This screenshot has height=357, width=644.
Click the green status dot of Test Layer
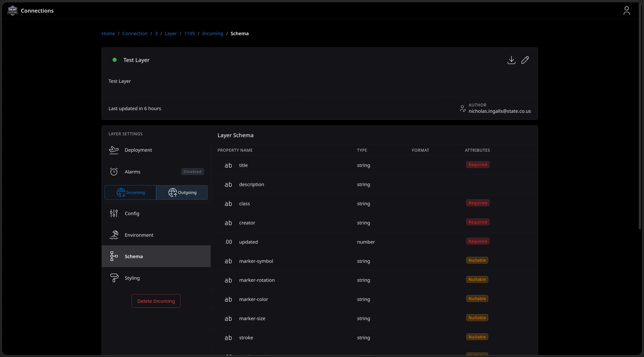pyautogui.click(x=114, y=60)
